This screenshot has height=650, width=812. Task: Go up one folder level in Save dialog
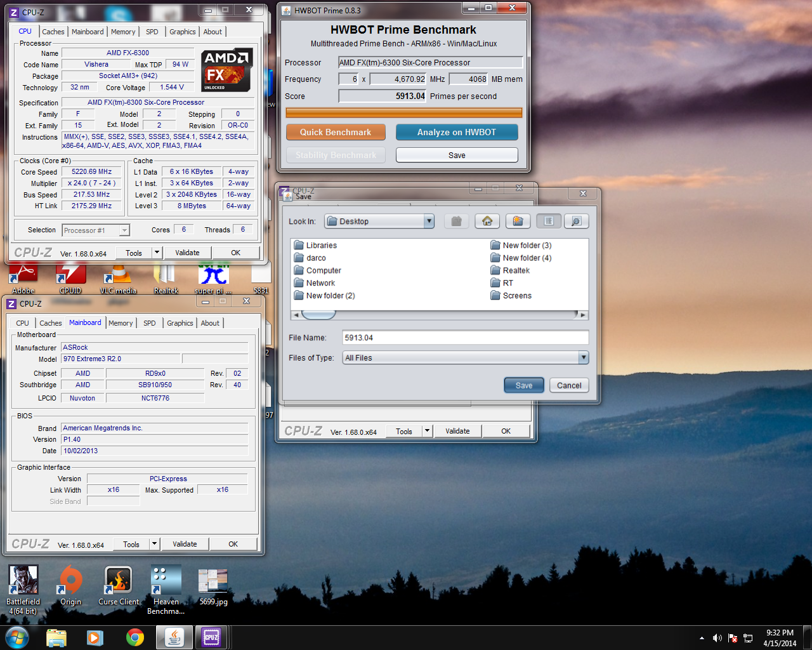(456, 221)
